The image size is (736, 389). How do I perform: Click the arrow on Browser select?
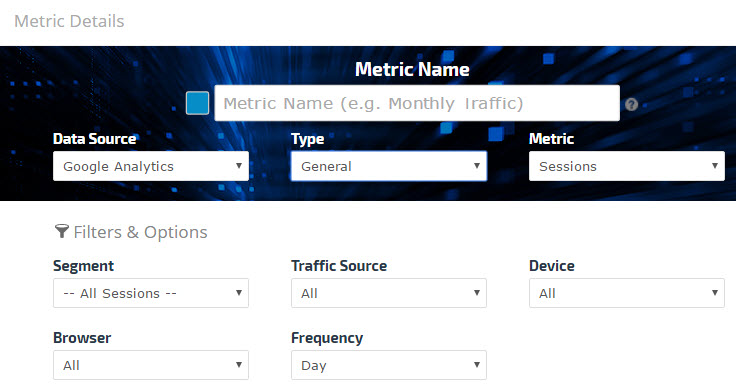click(238, 365)
